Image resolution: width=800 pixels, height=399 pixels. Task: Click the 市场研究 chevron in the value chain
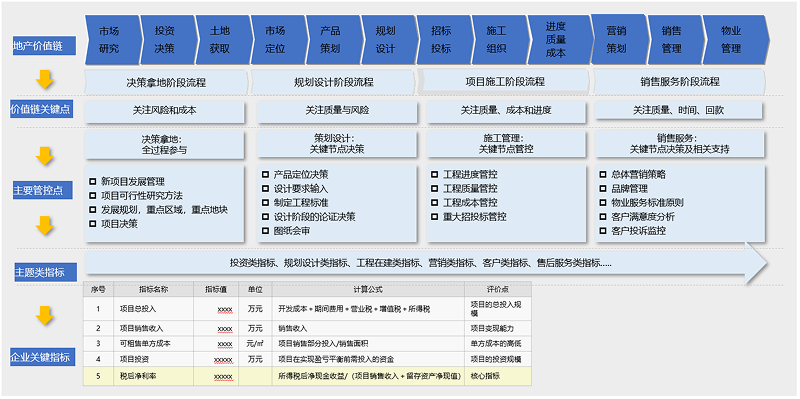(x=112, y=40)
